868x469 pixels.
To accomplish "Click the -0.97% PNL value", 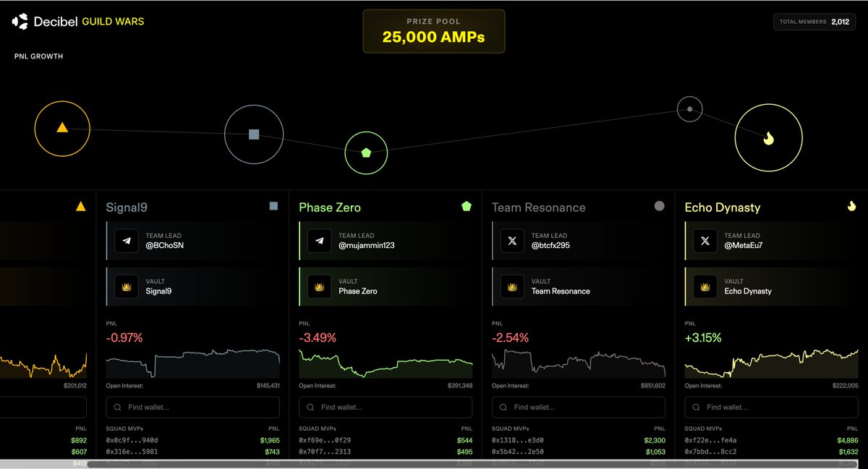I will tap(124, 337).
